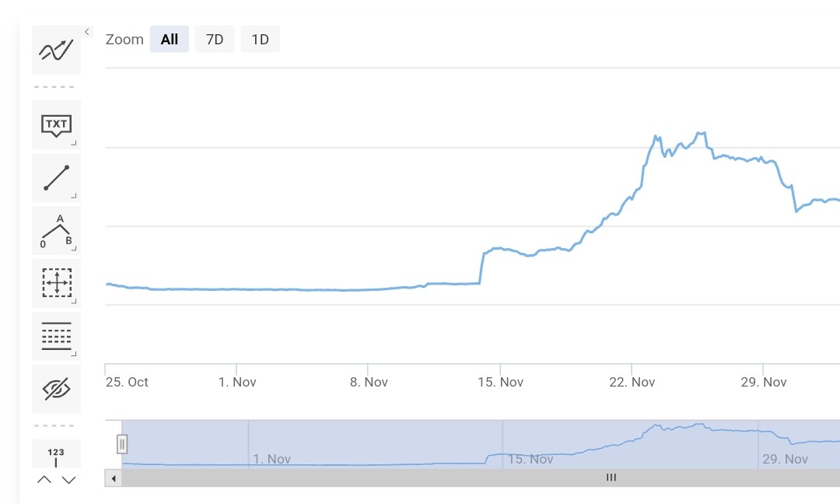Expand crooked line tool submenu arrow
Viewport: 840px width, 504px height.
(74, 249)
